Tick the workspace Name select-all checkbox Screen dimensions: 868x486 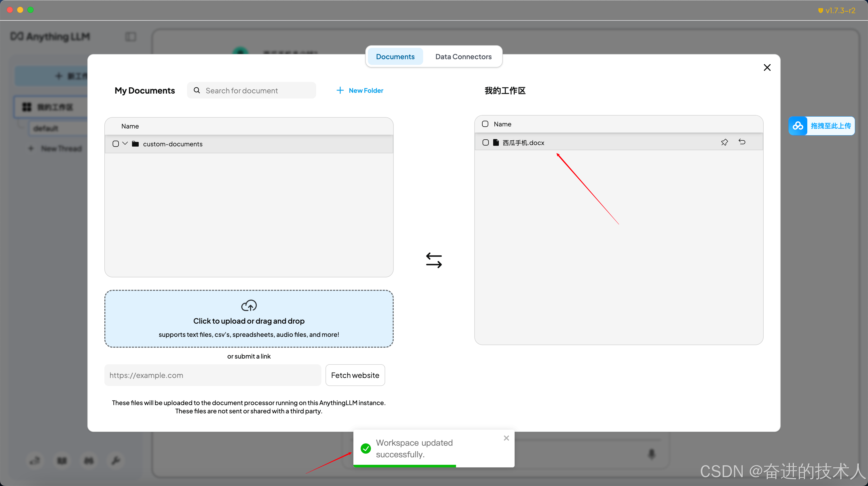[485, 124]
